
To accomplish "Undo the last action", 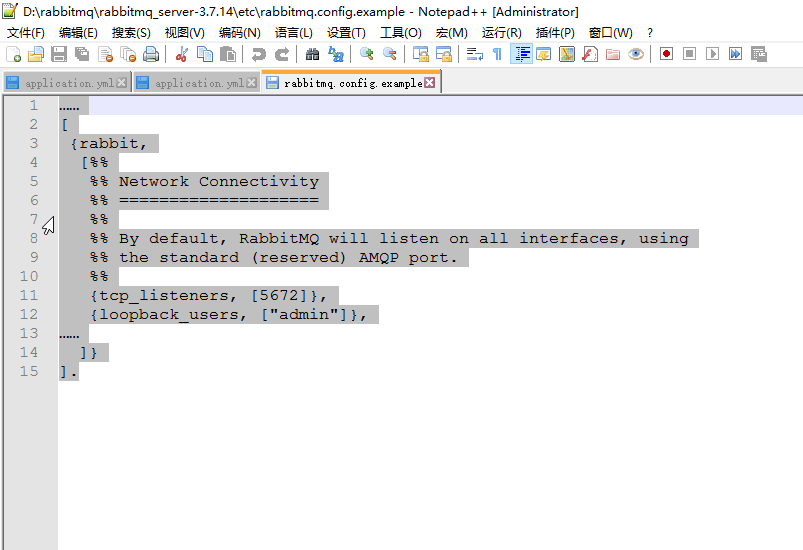I will 259,54.
